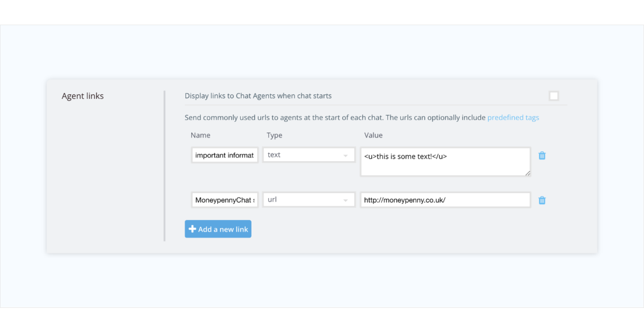This screenshot has width=644, height=333.
Task: Enable displaying links to Chat Agents when chat starts
Action: pyautogui.click(x=553, y=95)
